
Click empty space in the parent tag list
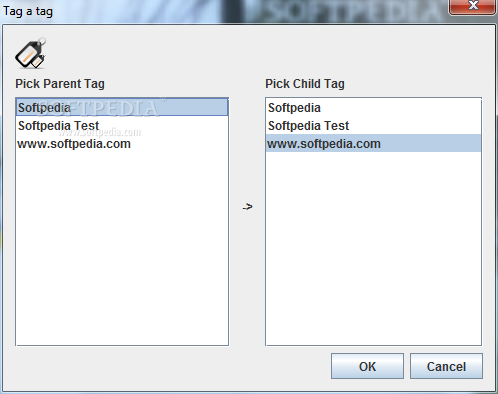pos(122,248)
